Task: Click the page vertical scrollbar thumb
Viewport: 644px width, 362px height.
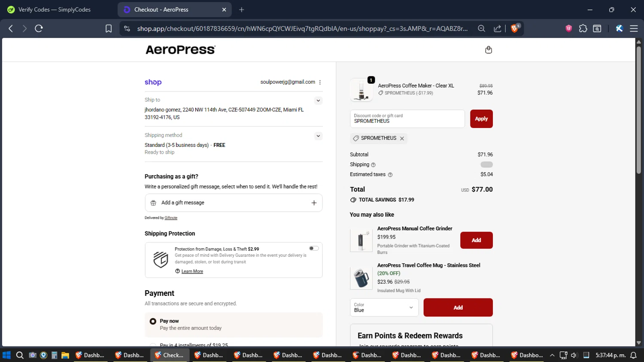Action: 638,110
